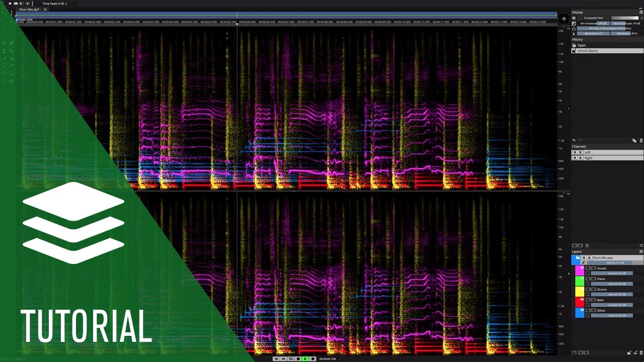Select the Short Mix.wav group layer
Viewport: 644px width, 362px height.
click(607, 260)
